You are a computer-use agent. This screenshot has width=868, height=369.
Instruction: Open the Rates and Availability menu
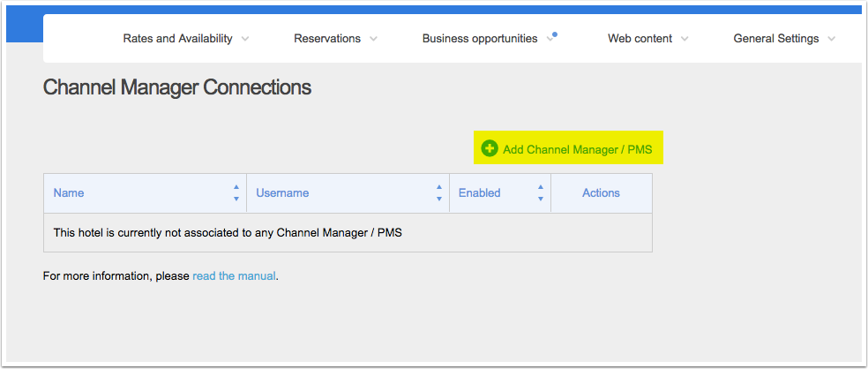(177, 39)
